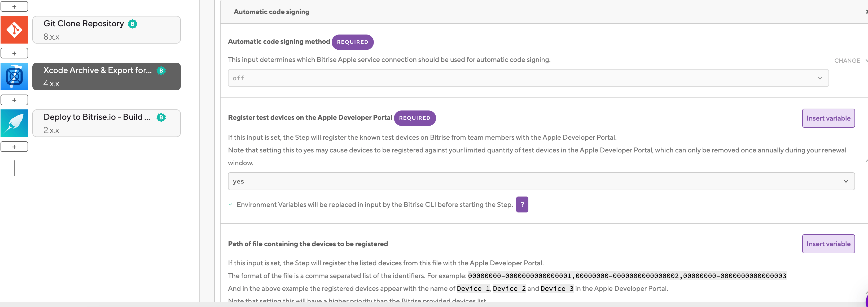Click verified badge on Deploy to Bitrise.io step

pos(161,117)
